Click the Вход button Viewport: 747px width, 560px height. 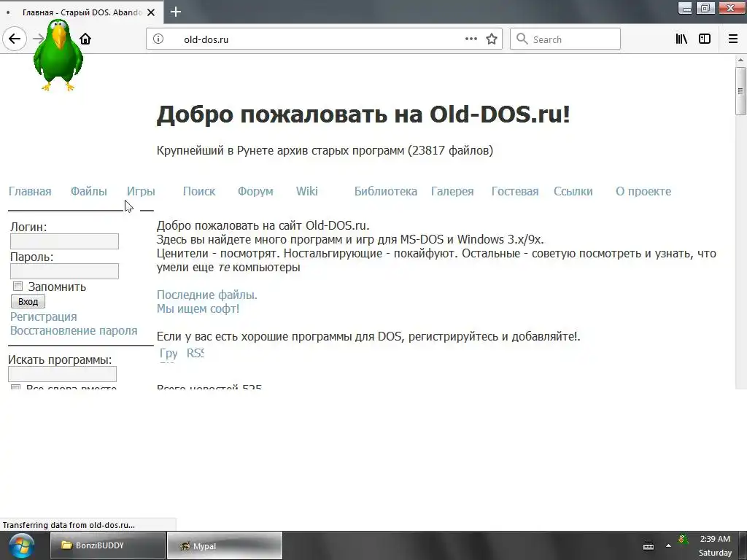(28, 301)
